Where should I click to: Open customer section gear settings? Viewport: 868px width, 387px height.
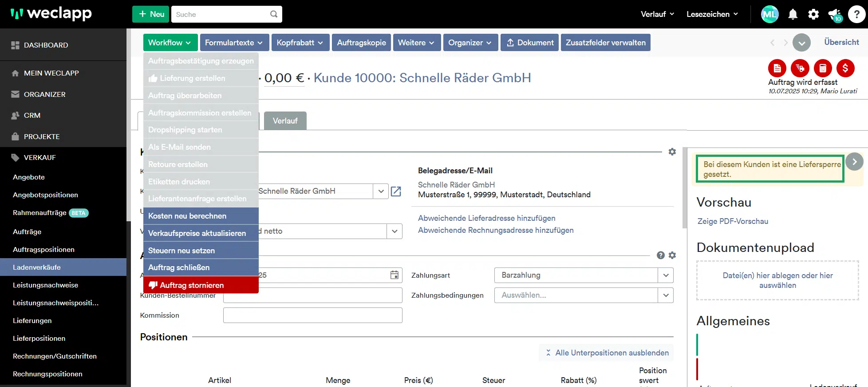coord(672,152)
